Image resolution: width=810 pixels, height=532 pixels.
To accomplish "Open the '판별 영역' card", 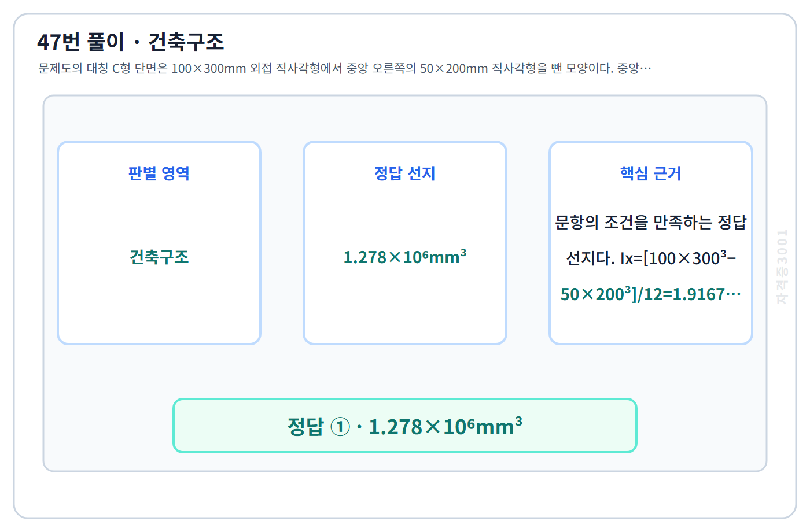I will click(x=159, y=243).
